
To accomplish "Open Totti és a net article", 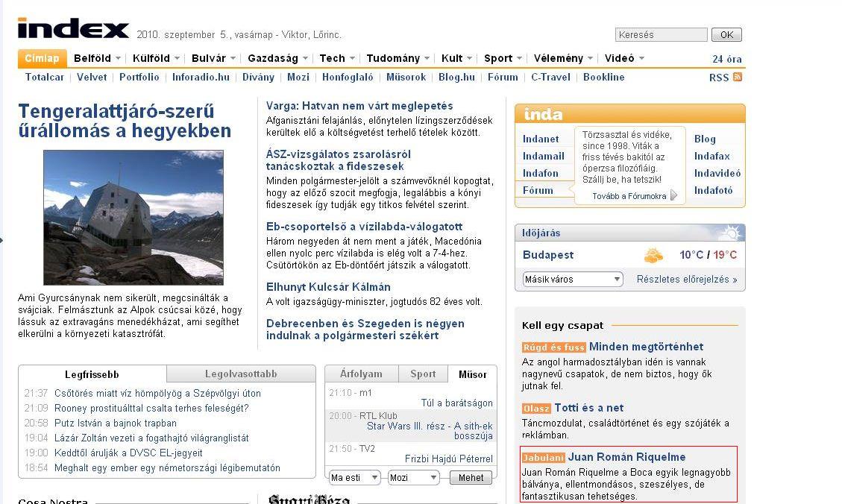I will pos(588,408).
